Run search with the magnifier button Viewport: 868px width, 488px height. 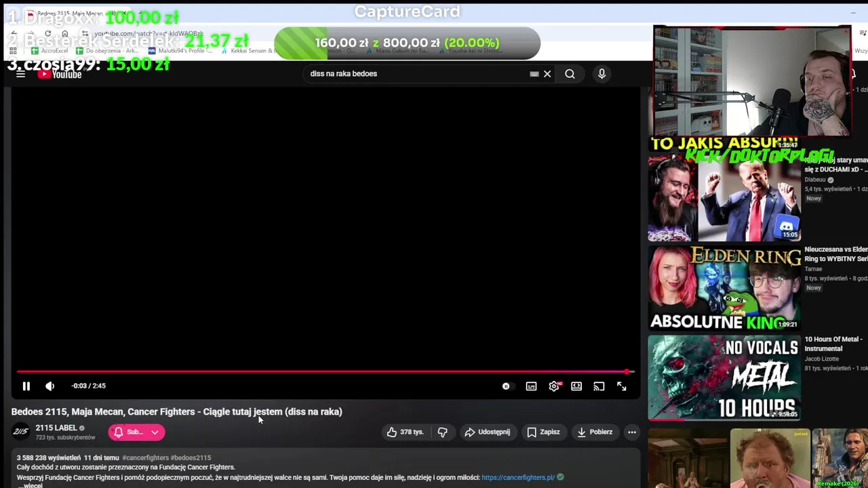(570, 74)
